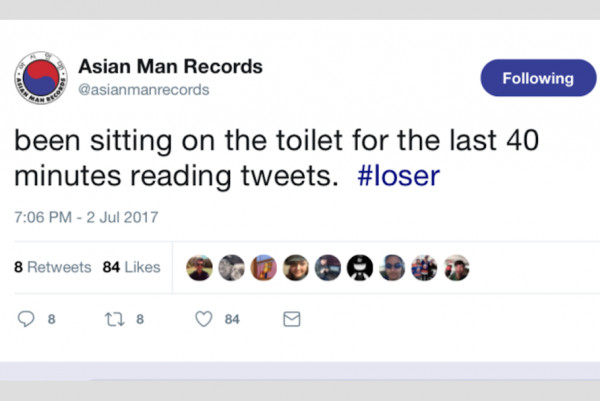Open the Asian Man Records logo avatar
The width and height of the screenshot is (600, 401).
coord(40,77)
